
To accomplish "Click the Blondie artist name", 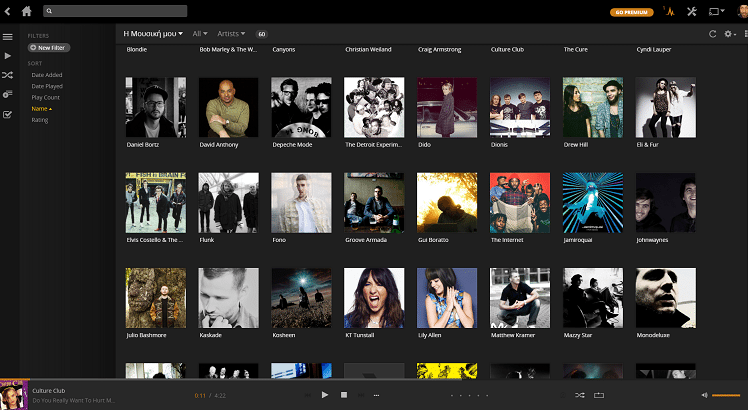I will pyautogui.click(x=137, y=49).
